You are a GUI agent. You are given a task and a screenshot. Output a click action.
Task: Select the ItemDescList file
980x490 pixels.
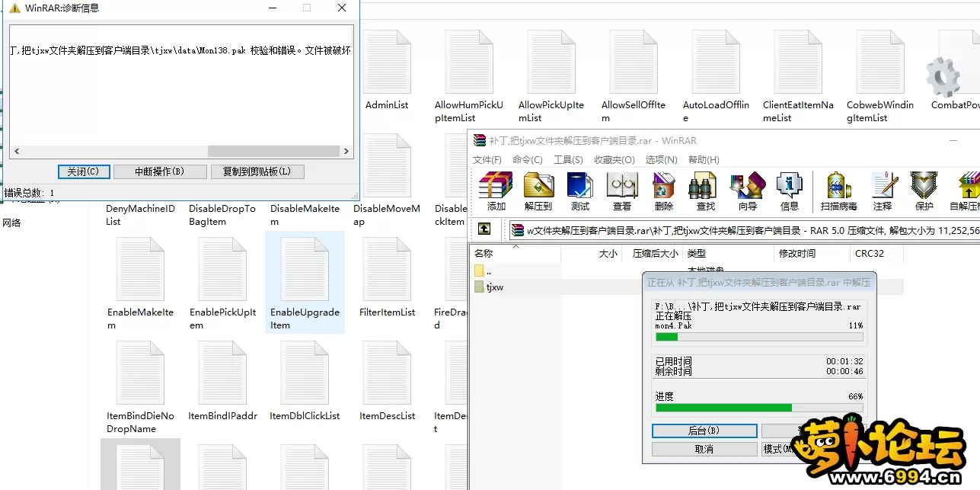click(387, 381)
